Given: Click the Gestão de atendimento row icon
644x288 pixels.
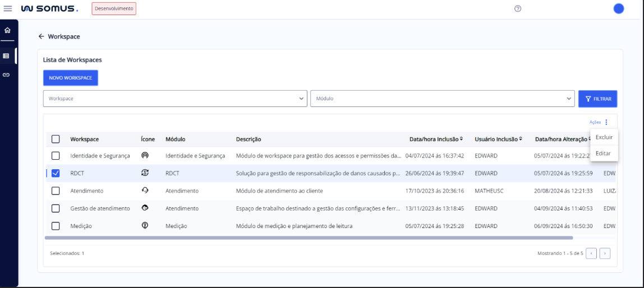Looking at the screenshot, I should coord(145,208).
